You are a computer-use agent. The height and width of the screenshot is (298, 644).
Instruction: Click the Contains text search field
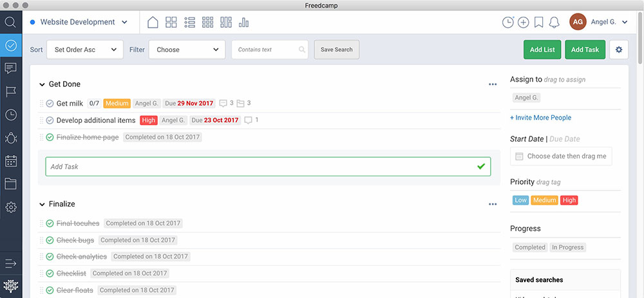266,50
